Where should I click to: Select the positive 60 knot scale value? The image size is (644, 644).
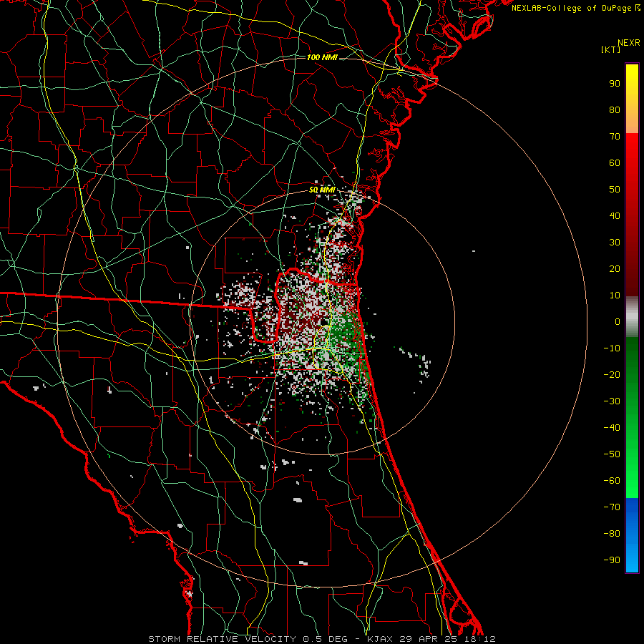[615, 163]
